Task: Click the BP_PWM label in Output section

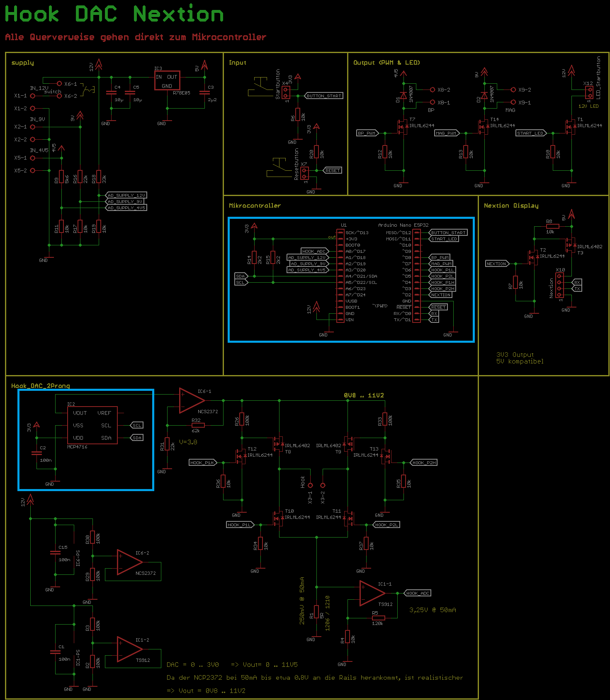Action: pos(368,133)
